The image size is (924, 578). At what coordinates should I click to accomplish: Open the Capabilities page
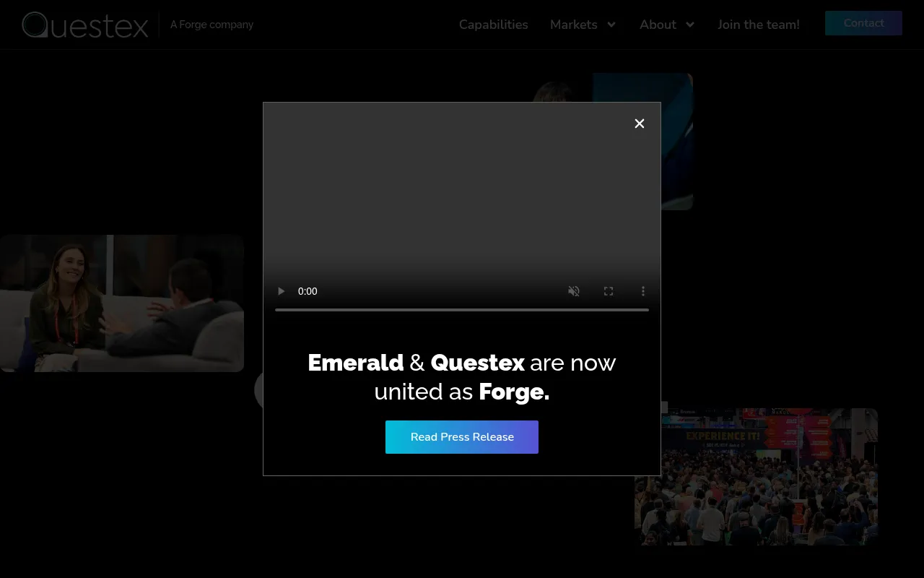point(494,25)
